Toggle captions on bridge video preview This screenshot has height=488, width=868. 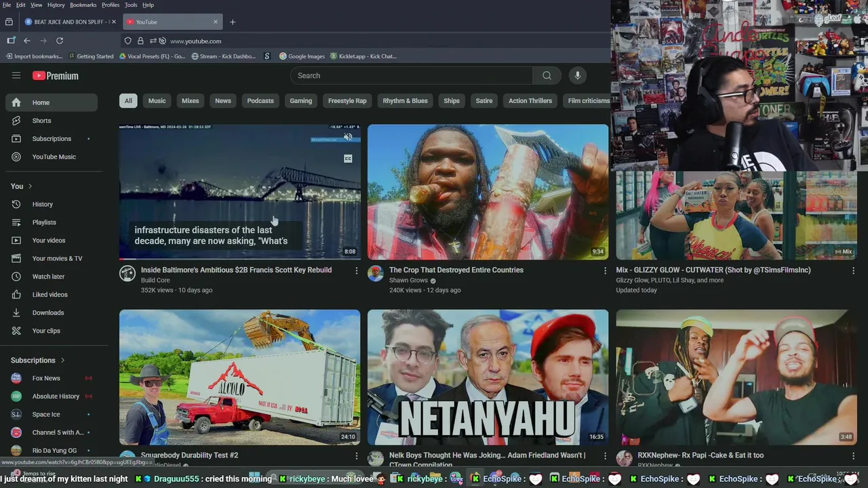[x=348, y=159]
